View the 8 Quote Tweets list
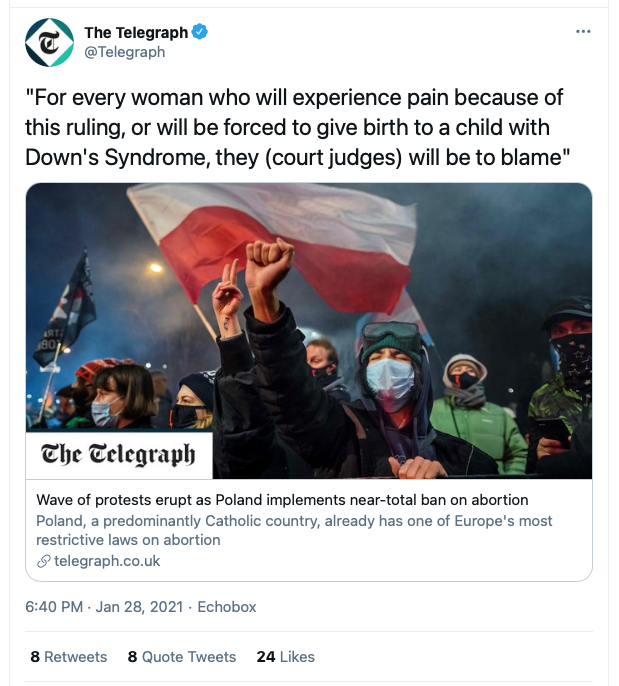This screenshot has height=686, width=619. pos(182,657)
